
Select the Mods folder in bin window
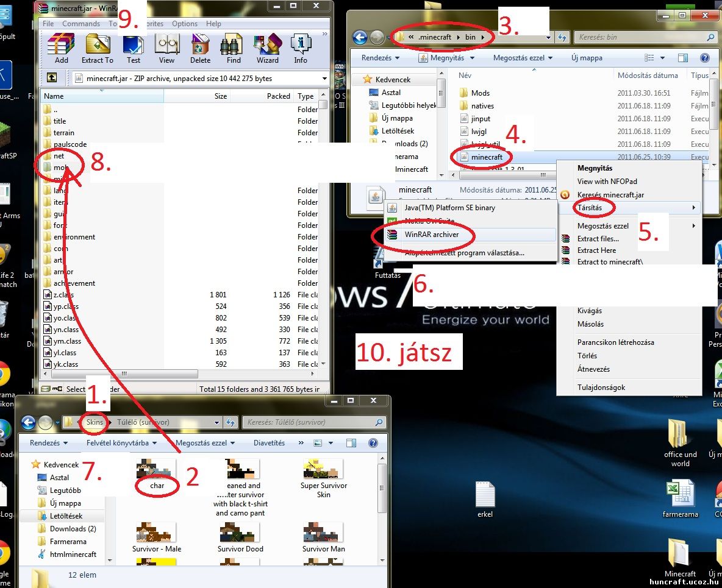click(x=475, y=93)
